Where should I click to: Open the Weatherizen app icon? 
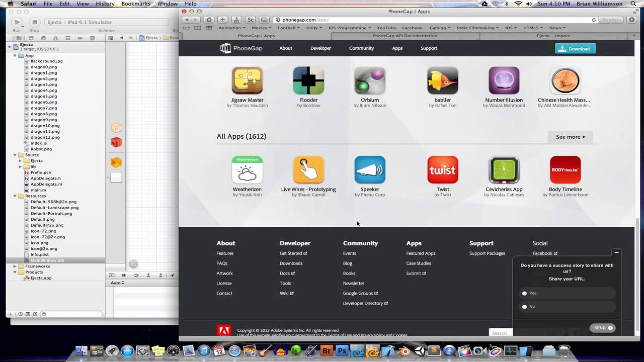point(247,170)
